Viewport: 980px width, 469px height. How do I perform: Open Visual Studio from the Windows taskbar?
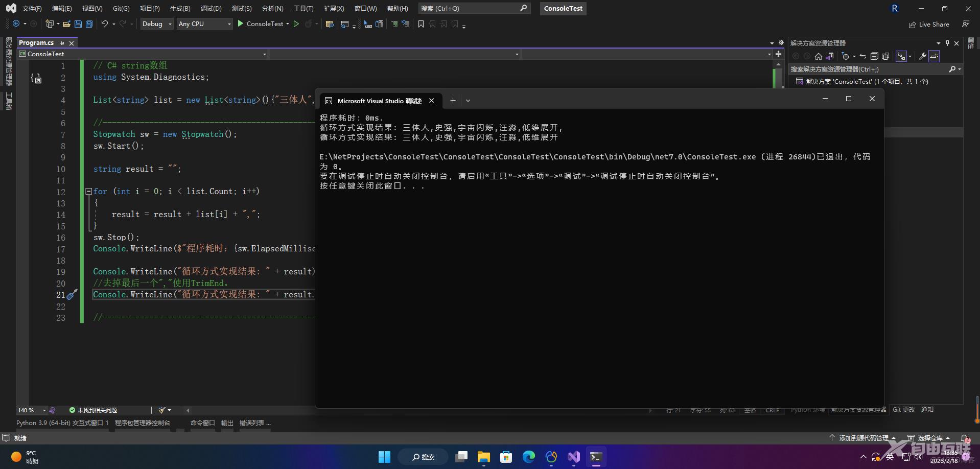(574, 457)
